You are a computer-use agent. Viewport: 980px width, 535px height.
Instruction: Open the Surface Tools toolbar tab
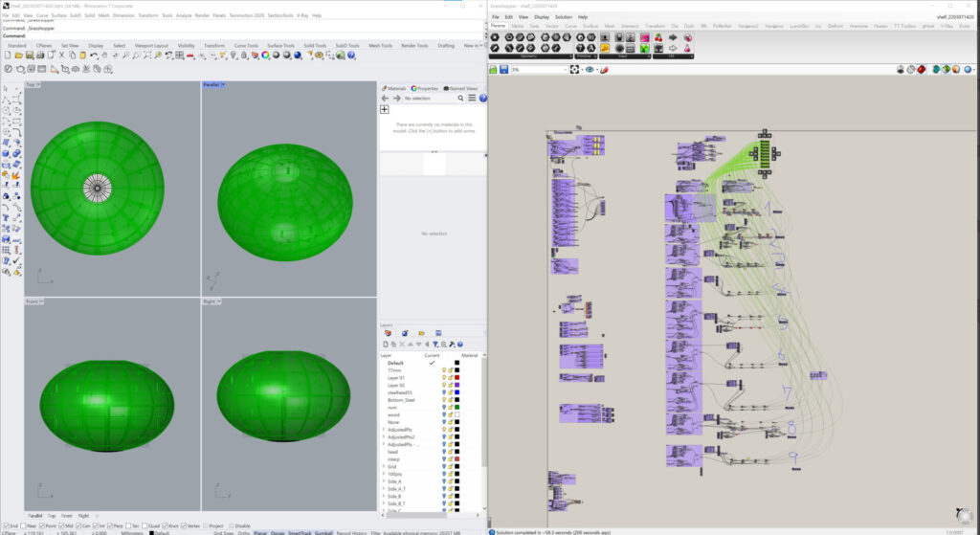point(280,45)
